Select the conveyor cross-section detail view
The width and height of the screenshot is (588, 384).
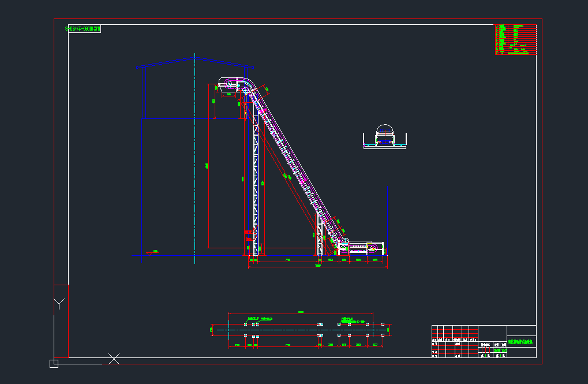[x=385, y=137]
